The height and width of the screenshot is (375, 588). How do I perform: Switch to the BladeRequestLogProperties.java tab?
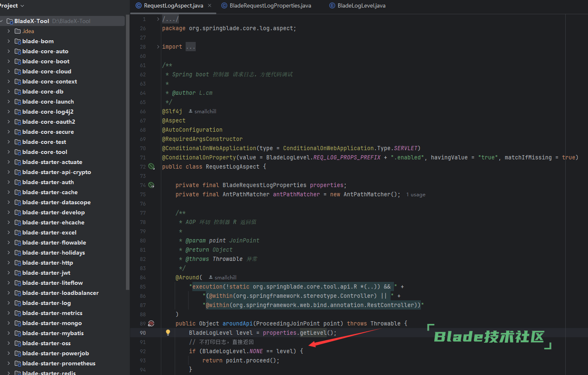click(270, 5)
